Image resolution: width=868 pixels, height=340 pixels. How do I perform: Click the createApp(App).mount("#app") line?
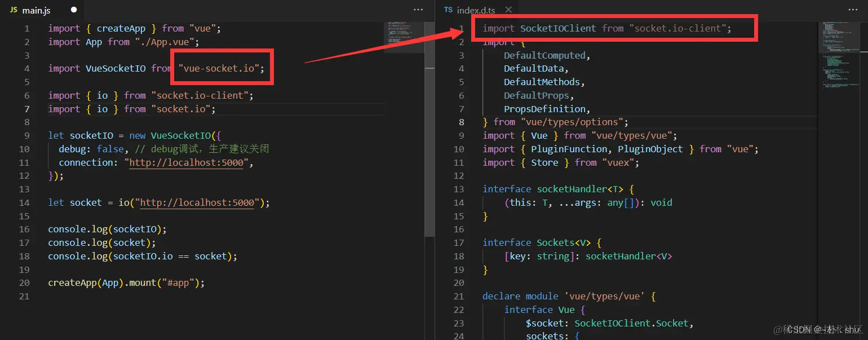click(126, 282)
